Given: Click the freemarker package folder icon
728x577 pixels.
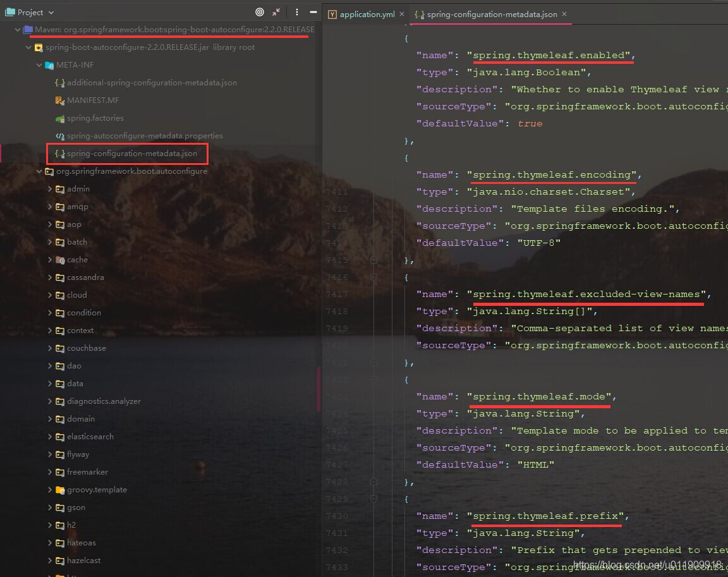Looking at the screenshot, I should (60, 472).
